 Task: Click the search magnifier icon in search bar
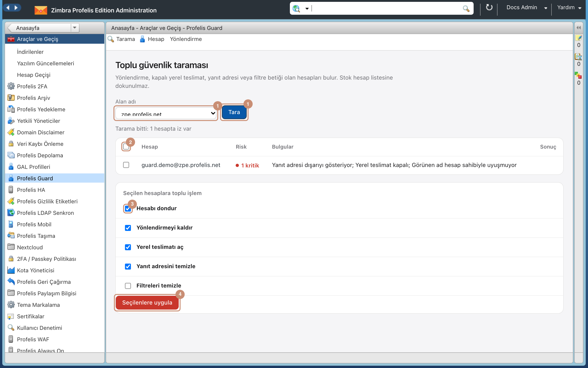coord(466,9)
